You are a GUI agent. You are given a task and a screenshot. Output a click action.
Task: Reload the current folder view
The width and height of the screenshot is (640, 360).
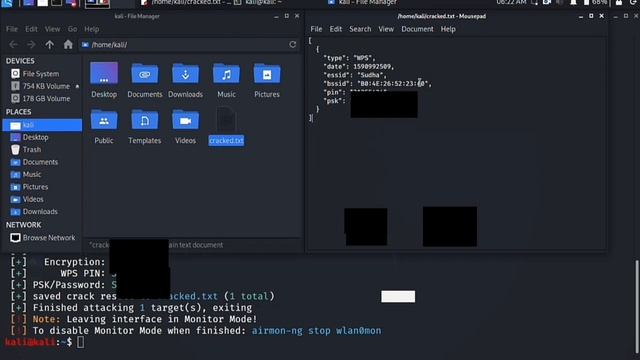(293, 44)
